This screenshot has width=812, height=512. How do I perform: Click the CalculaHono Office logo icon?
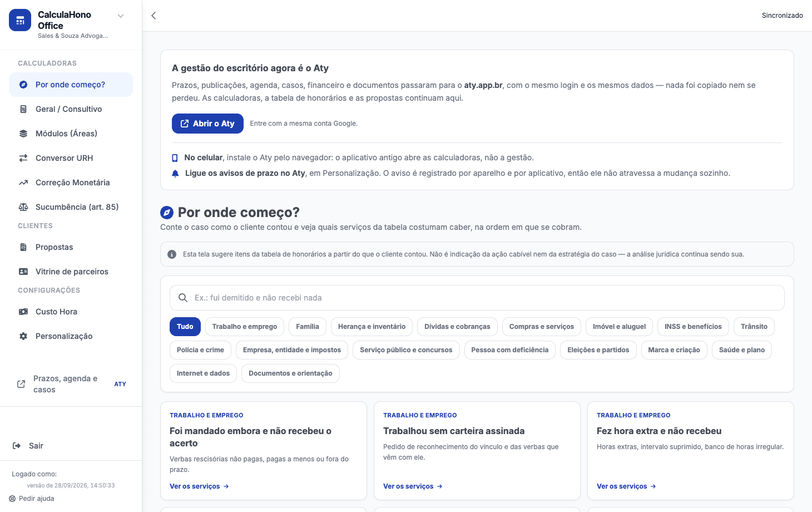click(20, 20)
